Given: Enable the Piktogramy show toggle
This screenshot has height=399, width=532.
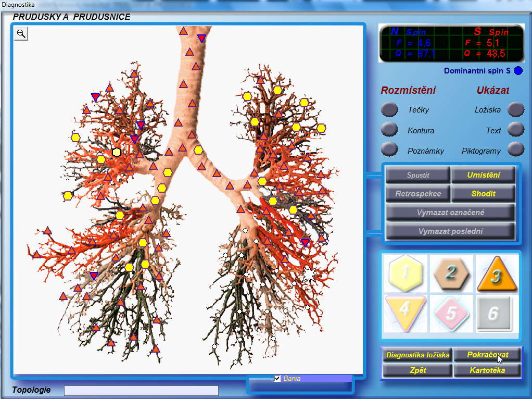Looking at the screenshot, I should pos(515,149).
